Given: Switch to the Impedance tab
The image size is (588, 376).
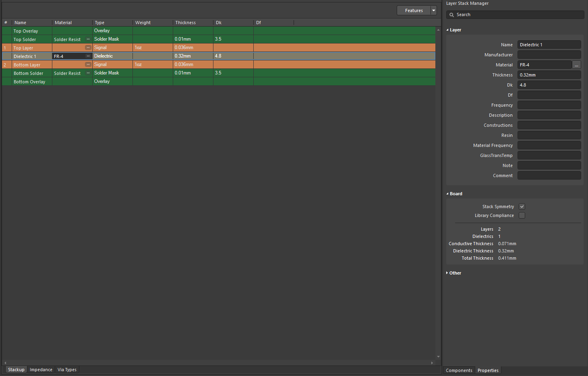Looking at the screenshot, I should coord(41,369).
